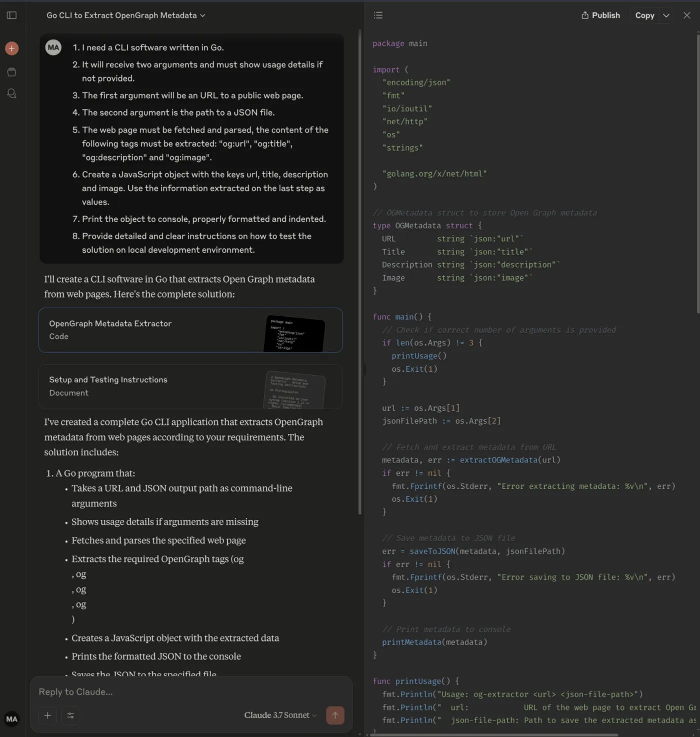Open the search and tools settings icon

[x=70, y=715]
